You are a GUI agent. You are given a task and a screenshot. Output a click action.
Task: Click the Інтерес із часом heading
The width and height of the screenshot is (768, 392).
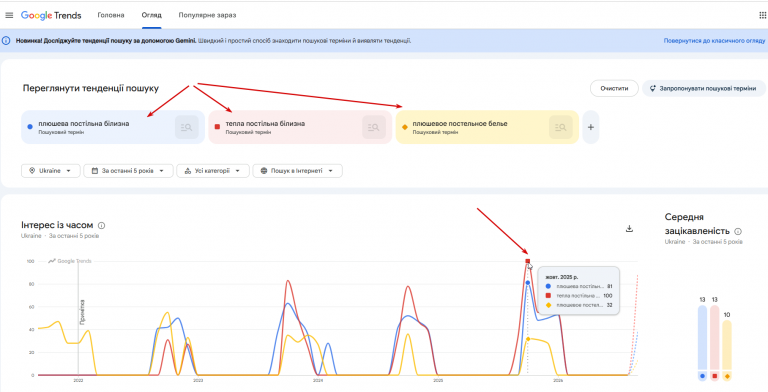57,225
